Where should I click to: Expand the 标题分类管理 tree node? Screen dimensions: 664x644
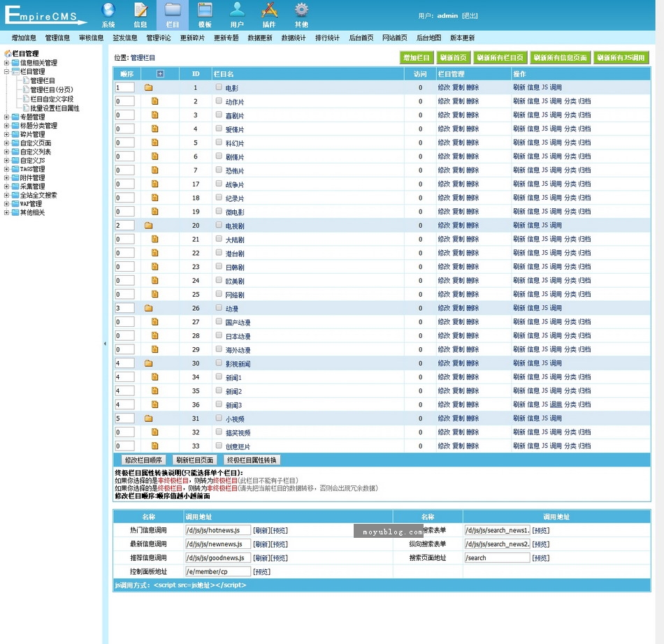(x=6, y=126)
